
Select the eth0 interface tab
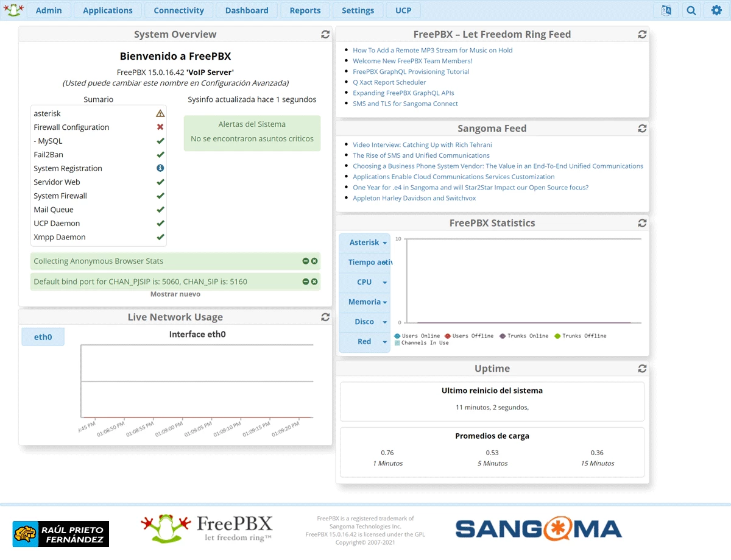point(43,336)
